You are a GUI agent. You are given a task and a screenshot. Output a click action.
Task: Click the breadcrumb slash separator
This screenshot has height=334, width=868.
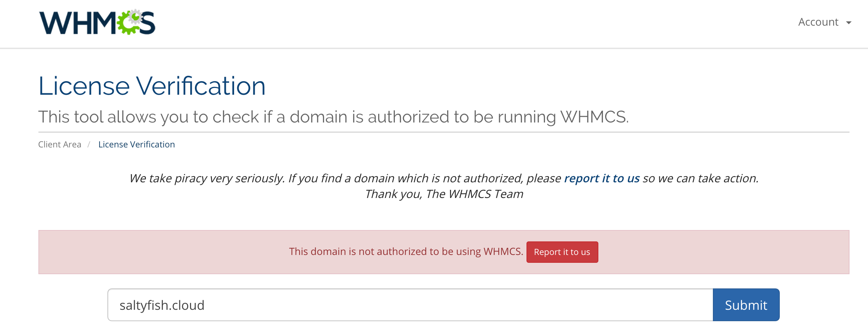tap(89, 145)
